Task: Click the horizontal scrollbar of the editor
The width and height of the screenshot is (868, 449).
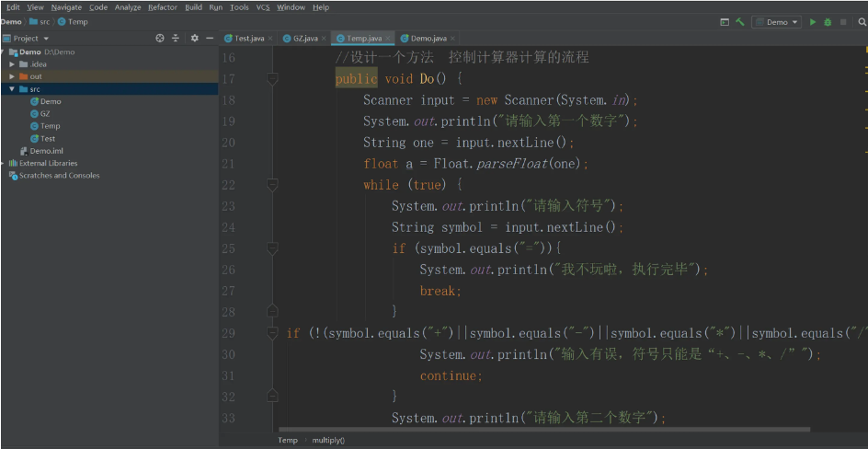Action: (544, 429)
